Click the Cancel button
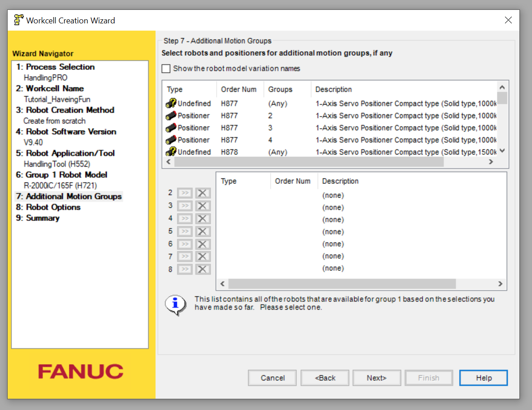This screenshot has width=532, height=410. (x=272, y=378)
